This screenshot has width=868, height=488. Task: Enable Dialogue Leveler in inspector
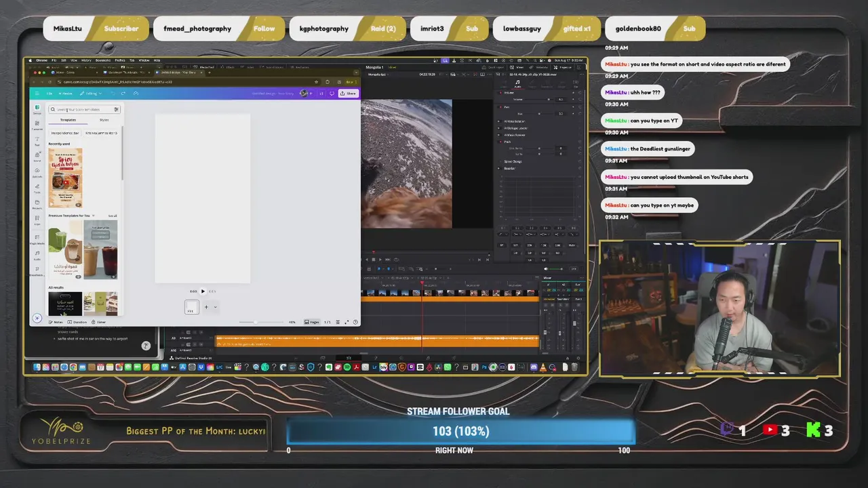point(498,128)
